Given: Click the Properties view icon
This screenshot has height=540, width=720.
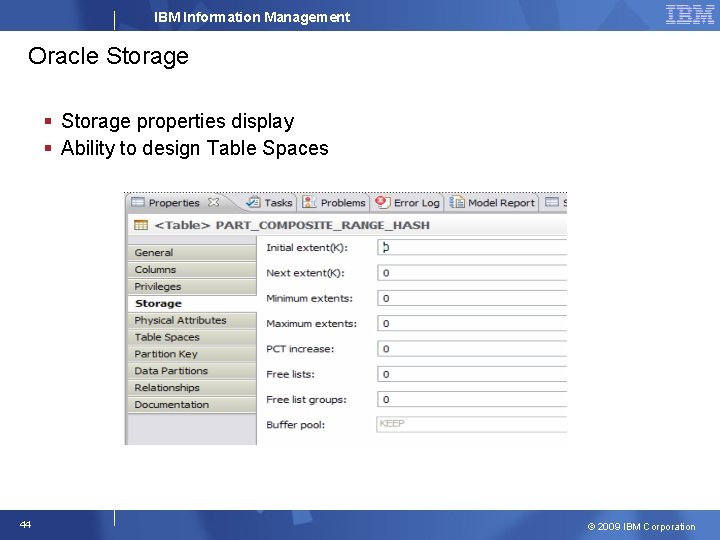Looking at the screenshot, I should [138, 202].
